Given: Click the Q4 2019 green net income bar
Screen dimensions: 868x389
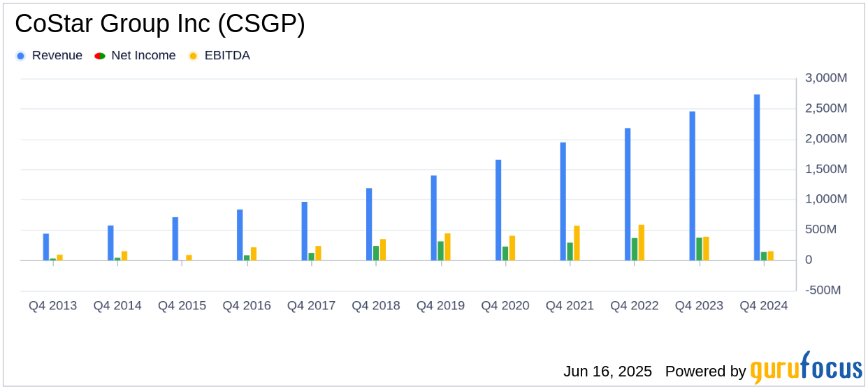Looking at the screenshot, I should click(441, 251).
